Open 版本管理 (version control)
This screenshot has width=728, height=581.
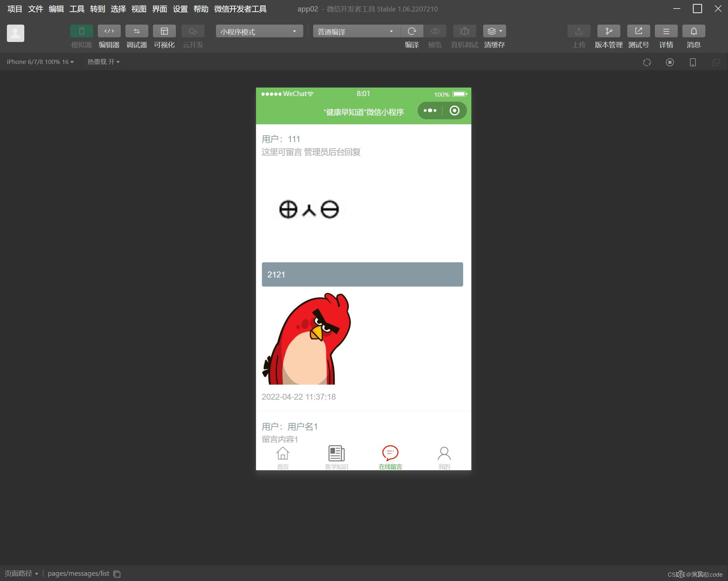(x=609, y=35)
